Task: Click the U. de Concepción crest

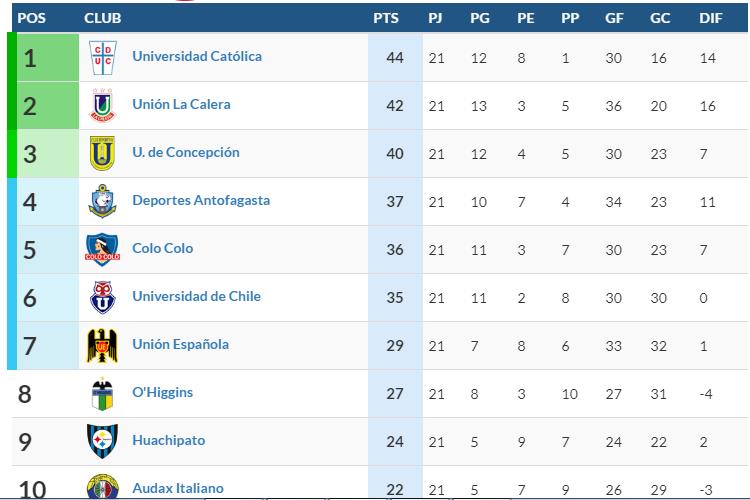Action: pyautogui.click(x=103, y=153)
